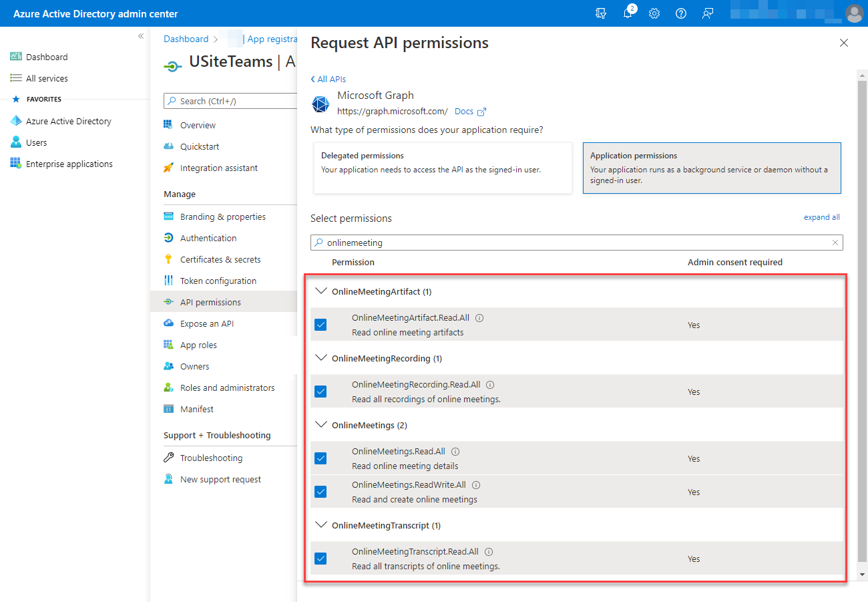Image resolution: width=868 pixels, height=602 pixels.
Task: Click the Enterprise applications grid icon
Action: (16, 164)
